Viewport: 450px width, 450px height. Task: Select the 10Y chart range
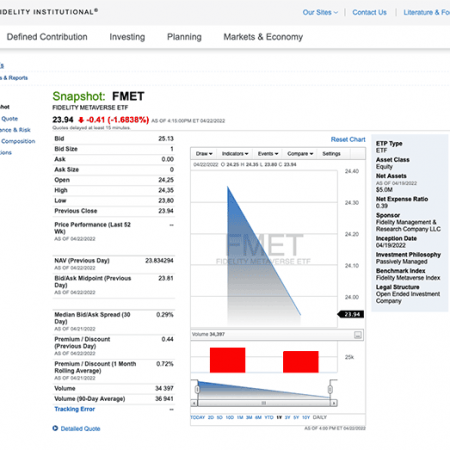[x=306, y=417]
